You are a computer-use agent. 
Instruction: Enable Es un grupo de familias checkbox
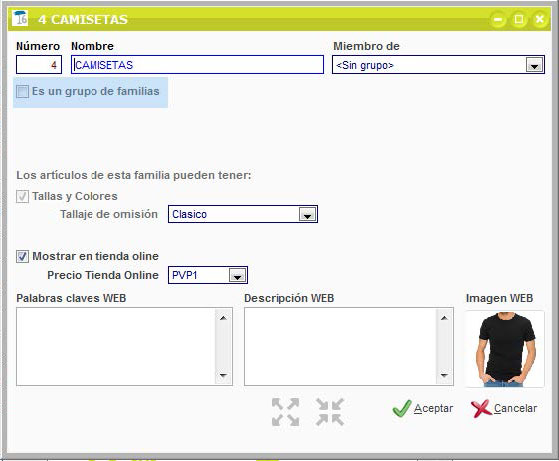coord(22,91)
